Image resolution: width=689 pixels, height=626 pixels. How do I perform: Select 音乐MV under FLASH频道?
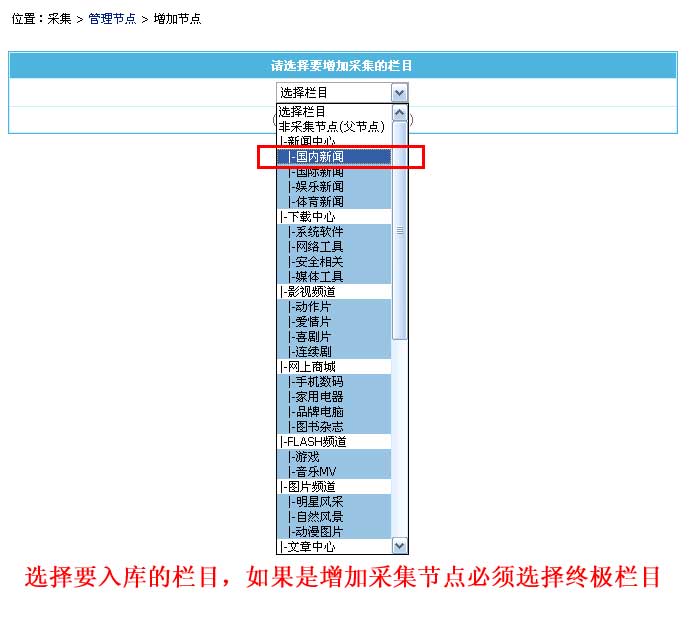coord(313,472)
